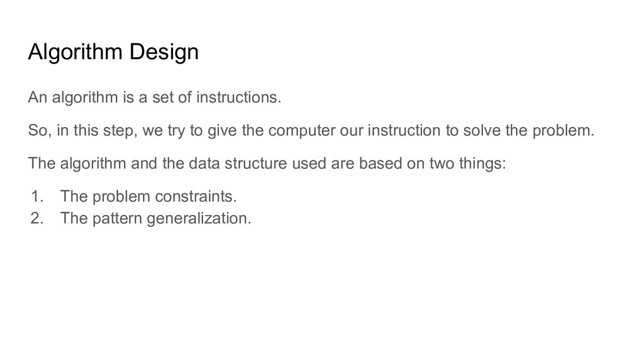This screenshot has height=362, width=644.
Task: Click the word 'generalization.' in list item two
Action: point(199,218)
